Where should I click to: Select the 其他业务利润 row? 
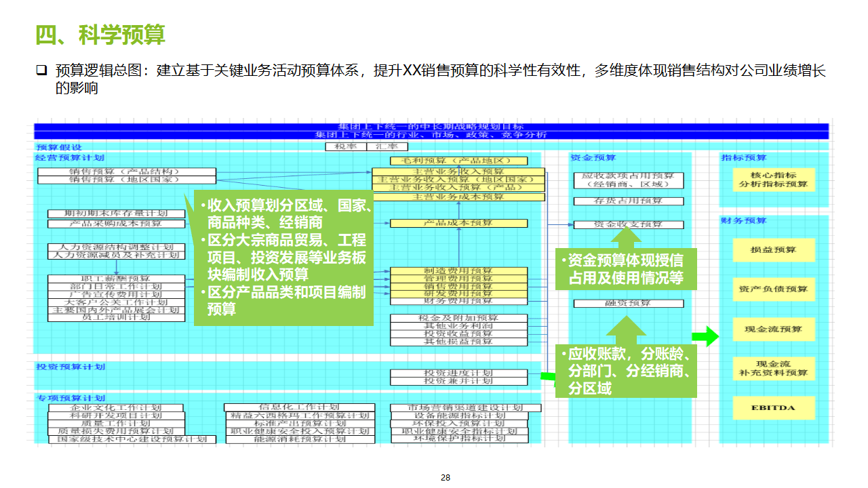pyautogui.click(x=458, y=326)
